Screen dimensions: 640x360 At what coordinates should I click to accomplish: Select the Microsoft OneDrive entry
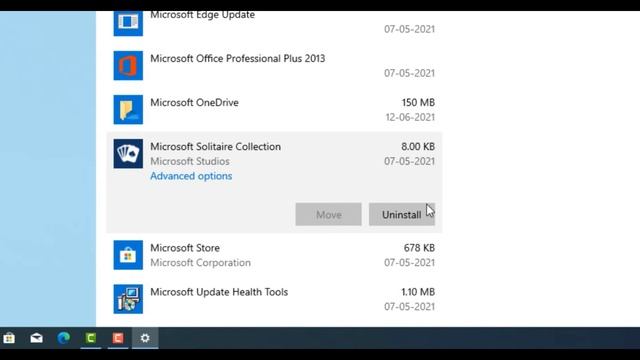pyautogui.click(x=274, y=110)
